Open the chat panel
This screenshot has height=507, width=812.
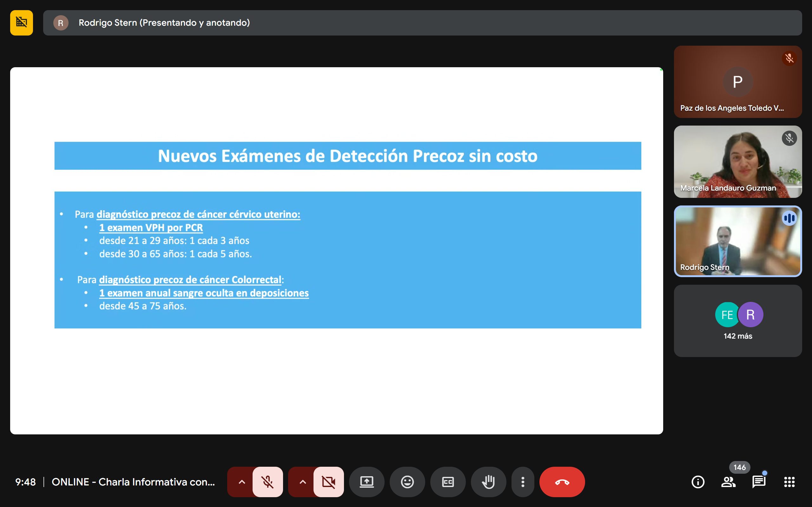(x=759, y=482)
